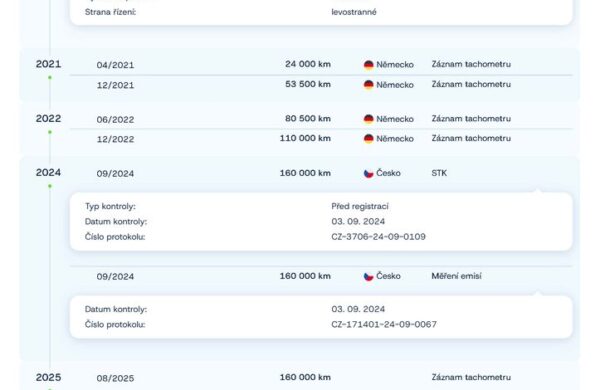
Task: Click the Strana řízení label
Action: [110, 12]
